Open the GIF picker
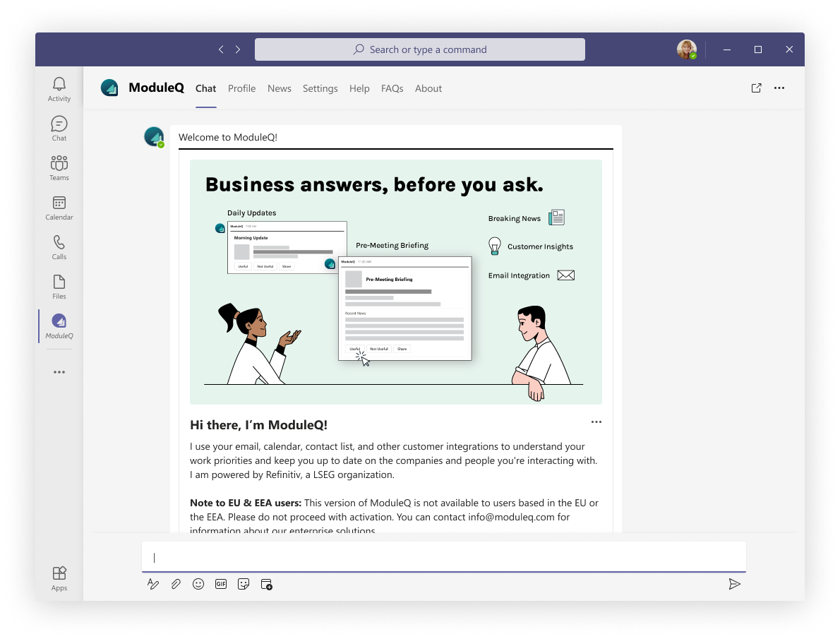Viewport: 840px width, 639px height. [x=221, y=584]
